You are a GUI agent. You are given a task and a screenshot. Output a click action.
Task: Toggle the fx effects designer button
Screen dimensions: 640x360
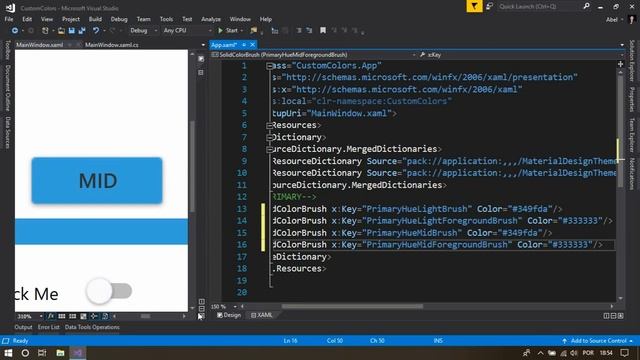pyautogui.click(x=51, y=316)
